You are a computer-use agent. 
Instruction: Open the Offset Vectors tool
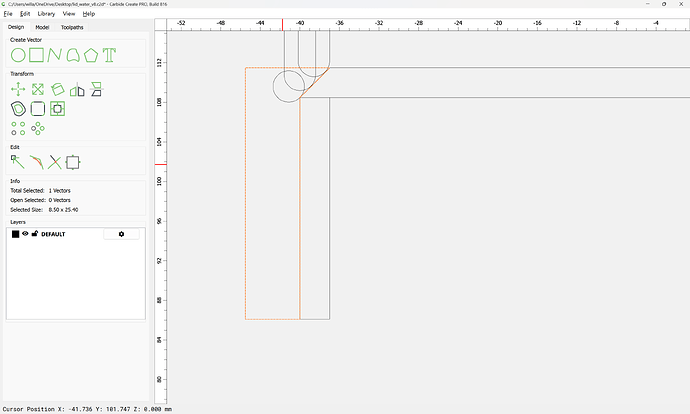(18, 109)
